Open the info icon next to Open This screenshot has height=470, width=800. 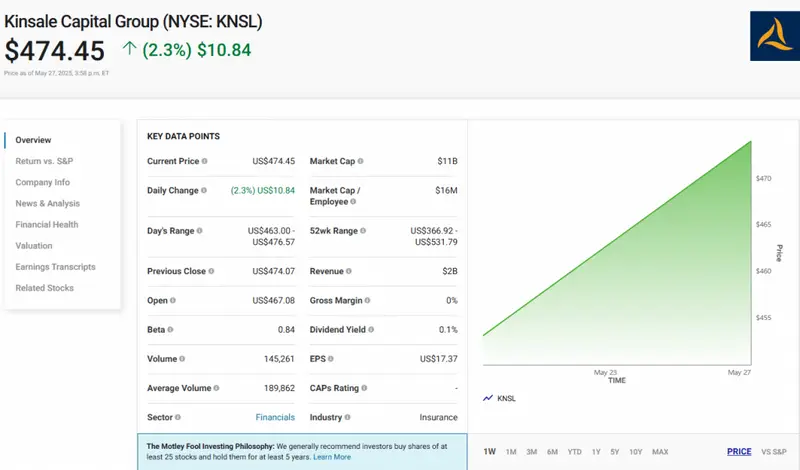tap(173, 301)
